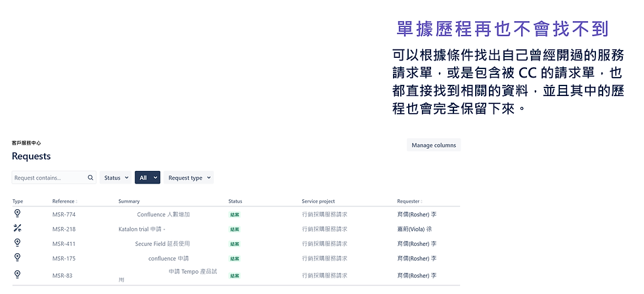Click the type icon for MSR-83
Image resolution: width=644 pixels, height=294 pixels.
tap(17, 274)
